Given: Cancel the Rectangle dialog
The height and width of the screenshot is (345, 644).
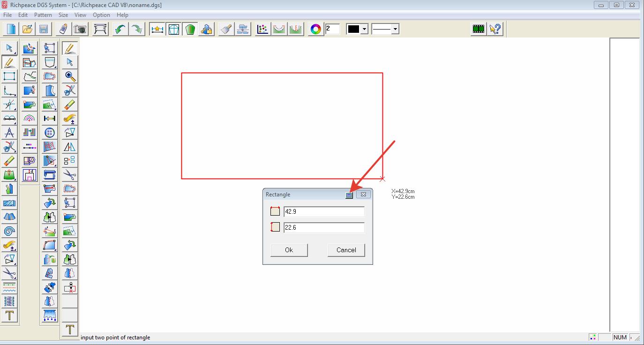Looking at the screenshot, I should (x=346, y=250).
